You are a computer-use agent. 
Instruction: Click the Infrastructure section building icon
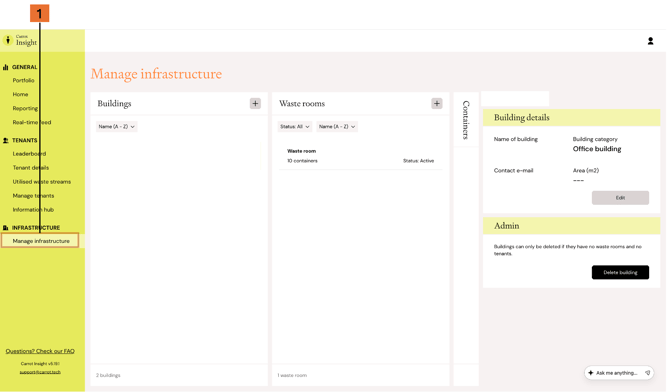6,228
